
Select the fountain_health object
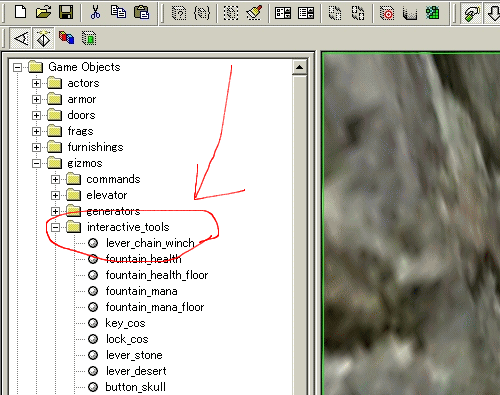click(x=144, y=259)
